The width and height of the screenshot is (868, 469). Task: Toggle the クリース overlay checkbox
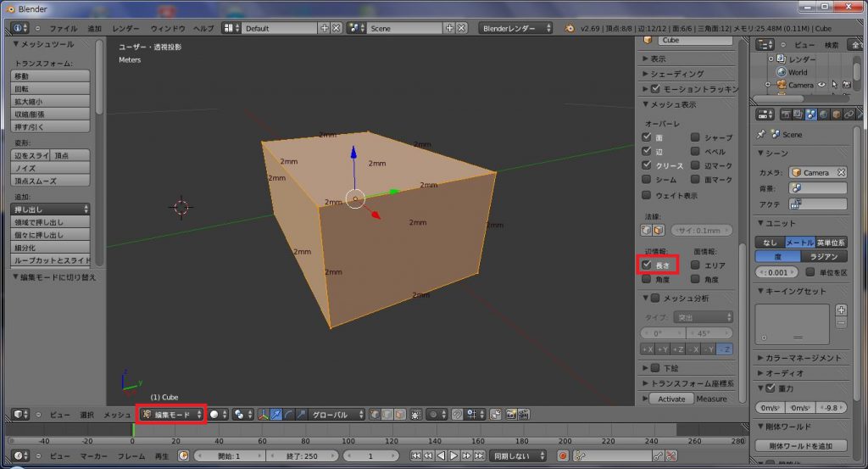tap(647, 165)
